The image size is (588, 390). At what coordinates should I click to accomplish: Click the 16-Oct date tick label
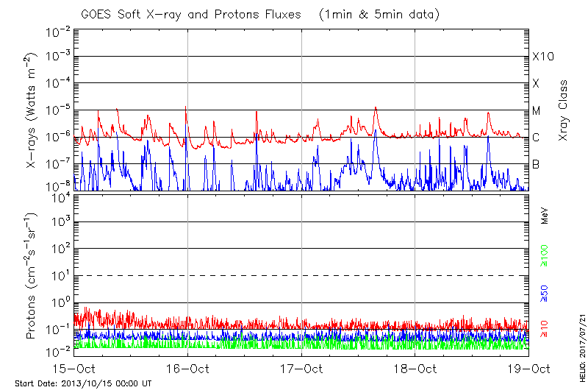coord(188,368)
